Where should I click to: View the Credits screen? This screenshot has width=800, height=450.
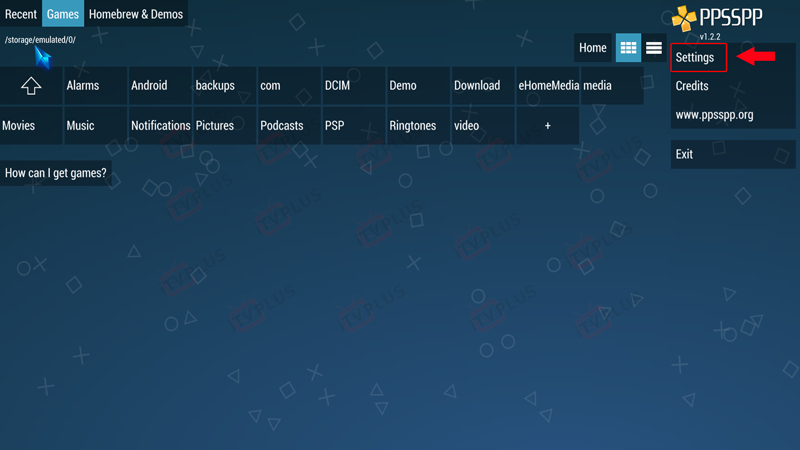tap(733, 86)
